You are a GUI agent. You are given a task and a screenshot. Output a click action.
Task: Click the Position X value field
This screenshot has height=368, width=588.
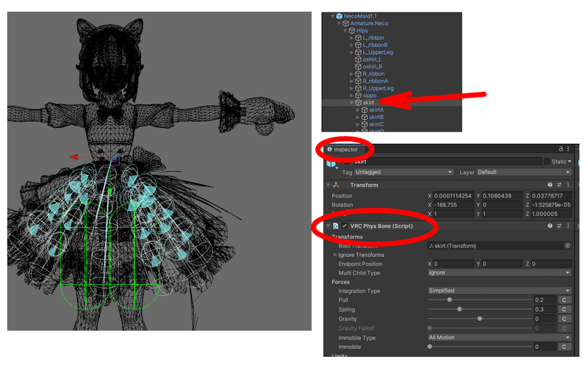click(453, 196)
